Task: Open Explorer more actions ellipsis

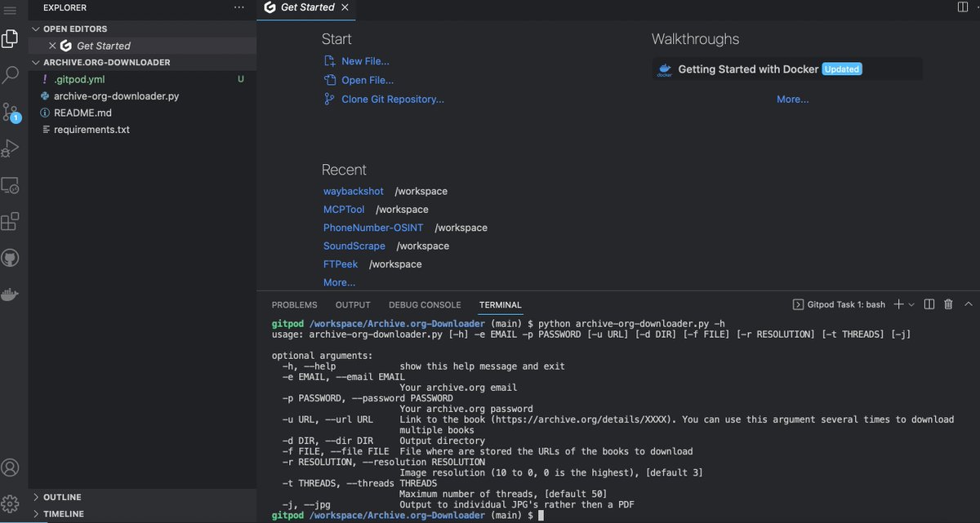Action: (238, 7)
